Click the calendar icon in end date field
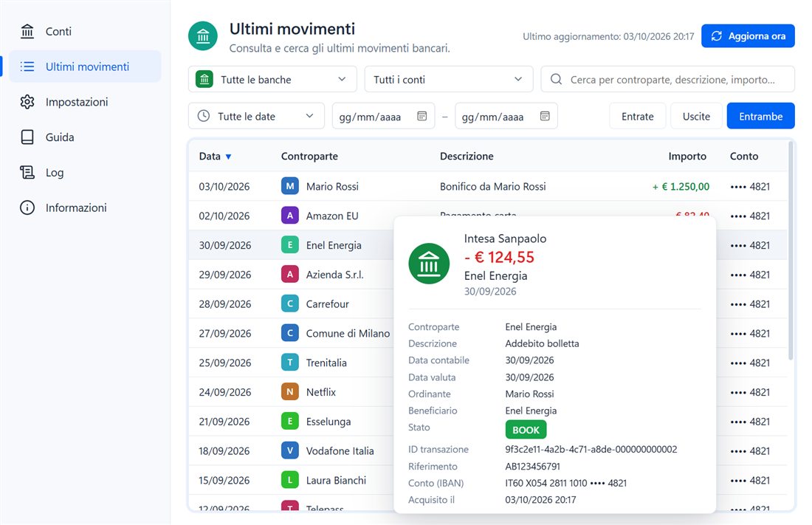The width and height of the screenshot is (812, 525). pos(545,116)
